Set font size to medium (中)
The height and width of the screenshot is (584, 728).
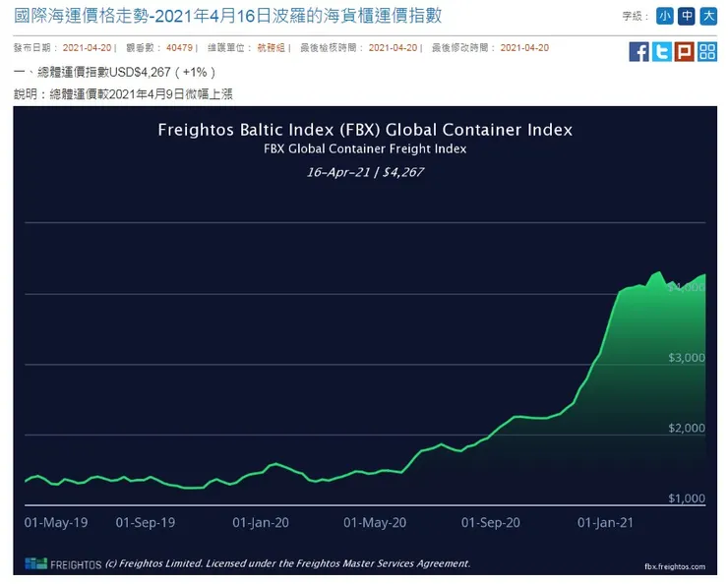click(687, 17)
